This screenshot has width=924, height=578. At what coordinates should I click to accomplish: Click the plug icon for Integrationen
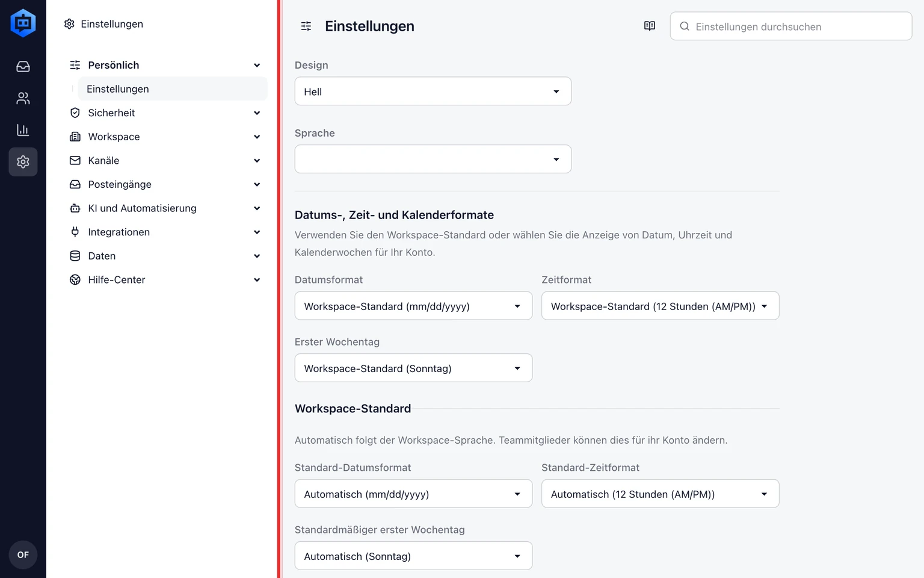[75, 232]
